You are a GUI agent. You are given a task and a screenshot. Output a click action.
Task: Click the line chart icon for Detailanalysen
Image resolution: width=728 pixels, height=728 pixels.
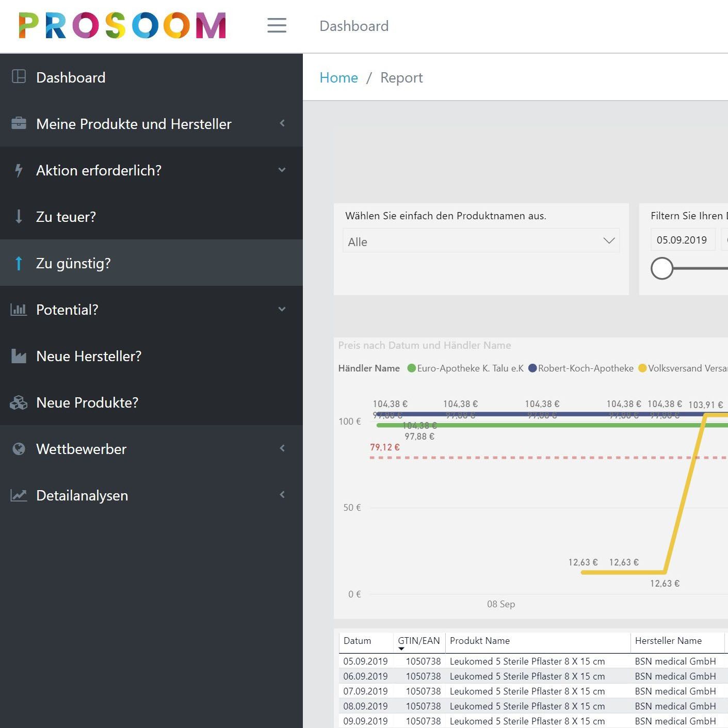coord(19,495)
